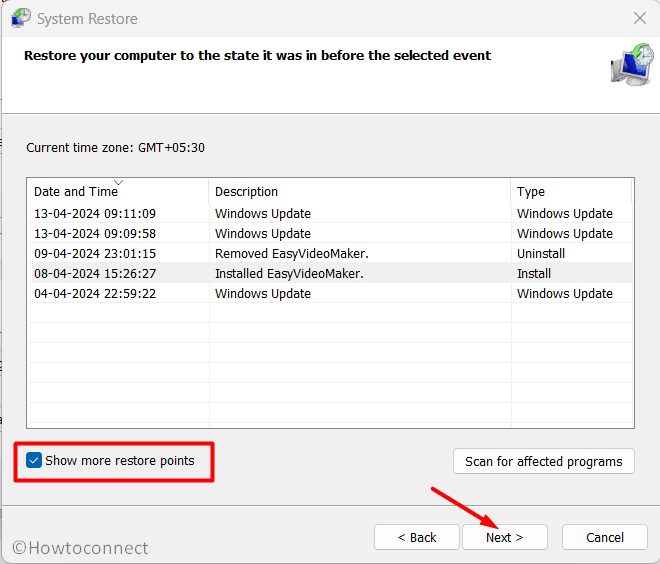Viewport: 660px width, 564px height.
Task: Close the System Restore dialog
Action: pyautogui.click(x=639, y=18)
